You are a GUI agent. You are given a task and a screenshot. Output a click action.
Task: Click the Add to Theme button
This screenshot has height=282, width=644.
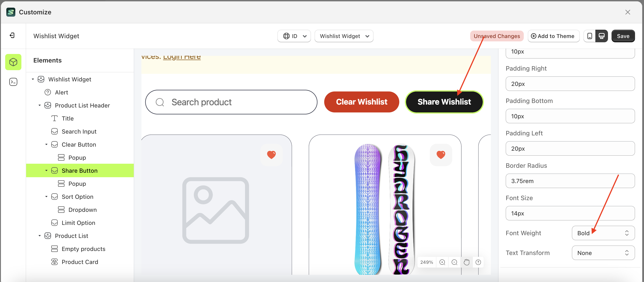[x=553, y=36]
